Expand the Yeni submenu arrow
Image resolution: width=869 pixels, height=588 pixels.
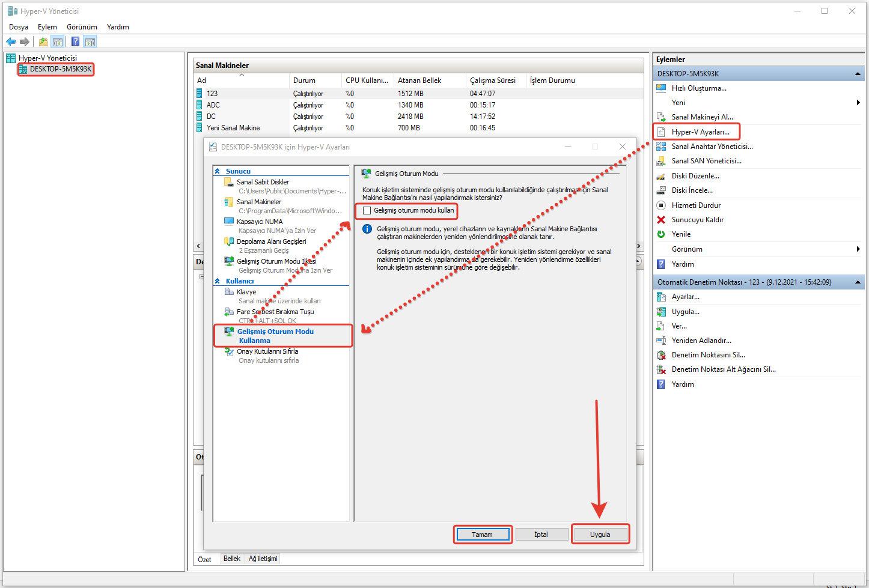coord(858,103)
